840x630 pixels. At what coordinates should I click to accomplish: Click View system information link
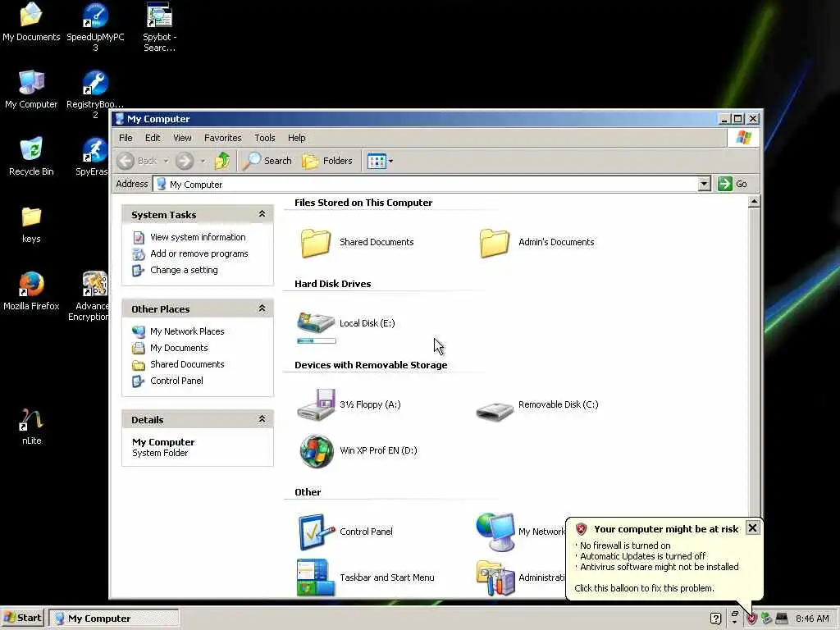point(198,237)
